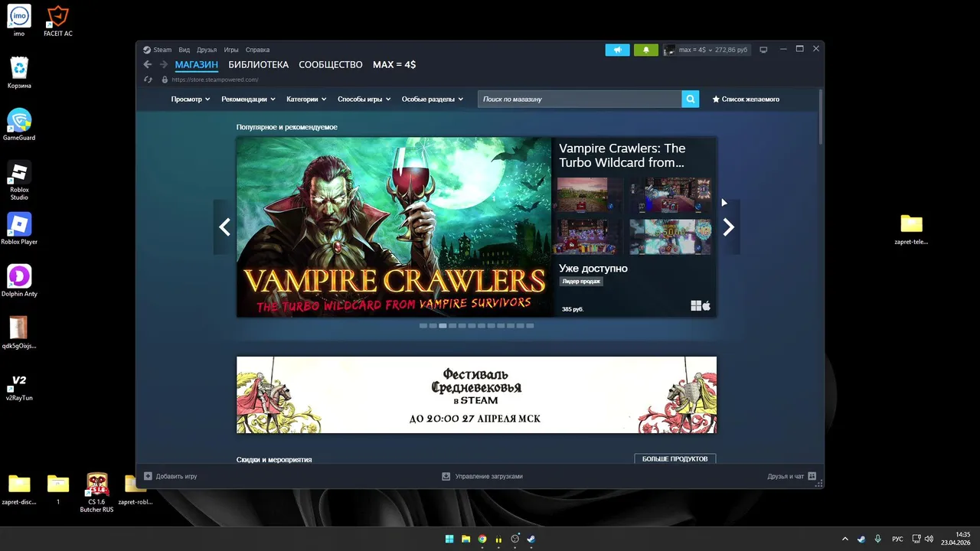This screenshot has height=551, width=980.
Task: Click into Поиск по магазину search field
Action: click(x=580, y=99)
